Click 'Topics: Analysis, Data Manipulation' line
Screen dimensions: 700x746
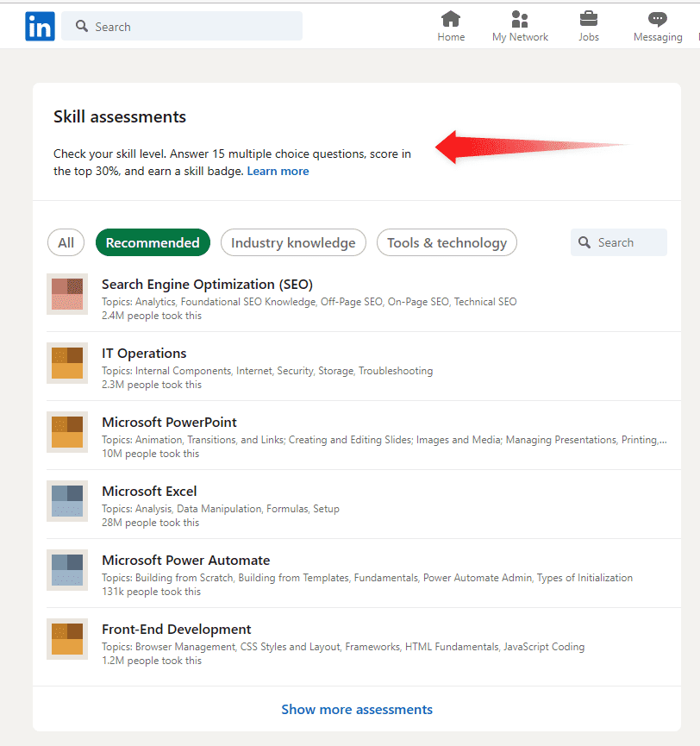221,509
